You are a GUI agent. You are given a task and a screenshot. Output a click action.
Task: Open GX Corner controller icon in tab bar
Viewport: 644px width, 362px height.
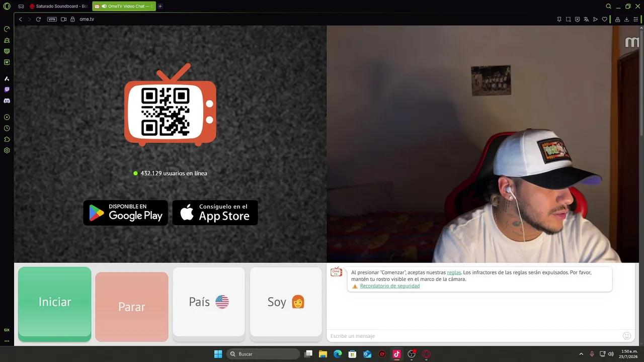(21, 7)
